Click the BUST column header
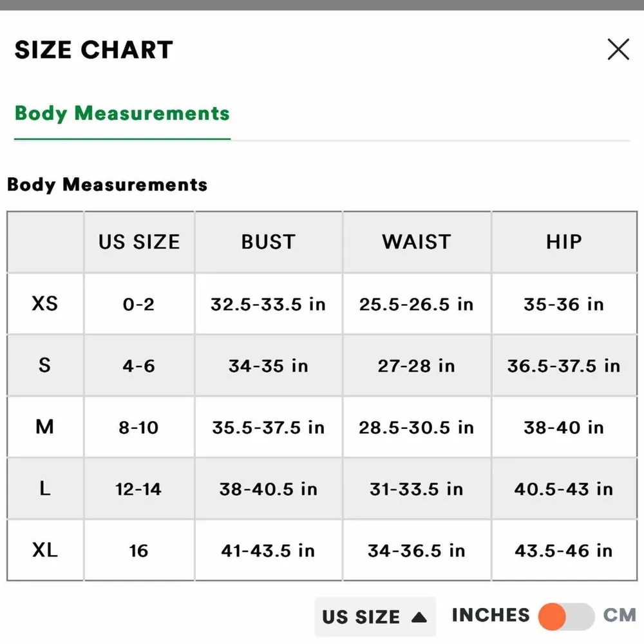 click(268, 242)
